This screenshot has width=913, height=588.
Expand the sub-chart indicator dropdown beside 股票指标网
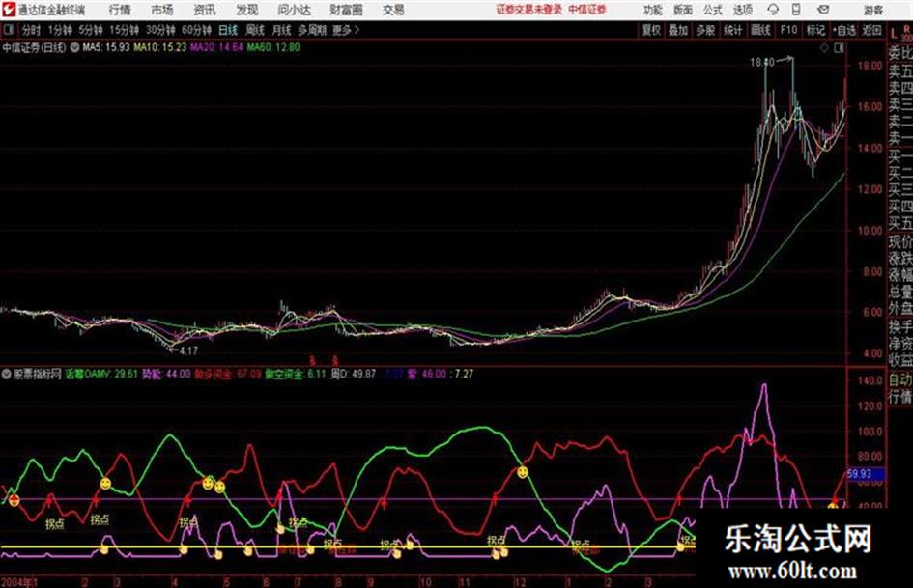tap(7, 374)
